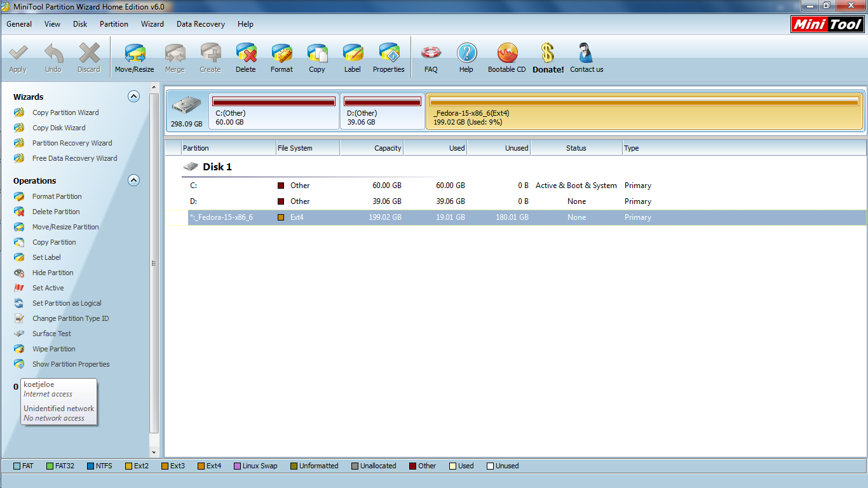Click the Help icon
Image resolution: width=868 pixels, height=488 pixels.
[466, 57]
